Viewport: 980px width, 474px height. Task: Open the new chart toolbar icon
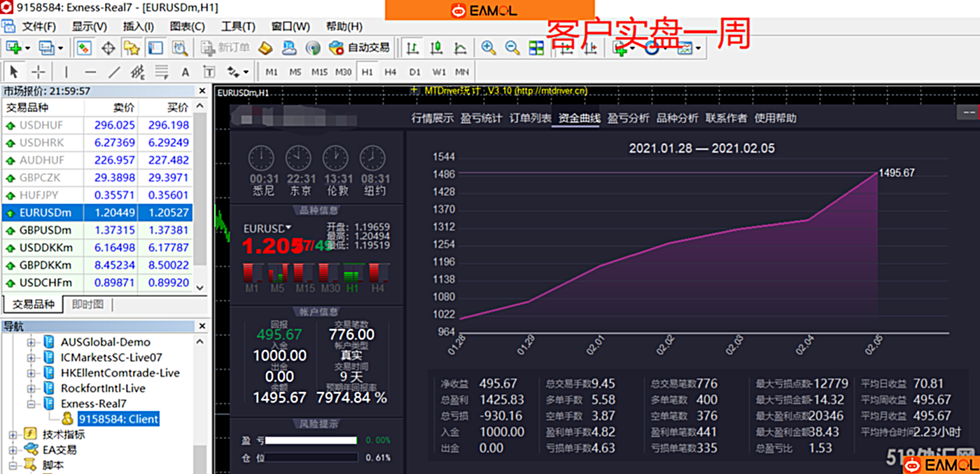[x=13, y=48]
